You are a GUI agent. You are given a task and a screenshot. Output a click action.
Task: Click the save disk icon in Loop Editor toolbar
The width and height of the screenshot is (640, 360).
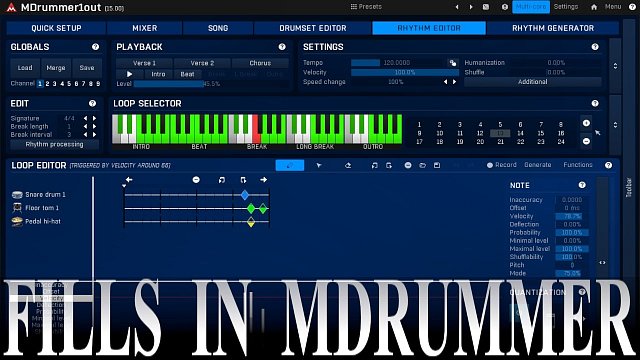(437, 165)
